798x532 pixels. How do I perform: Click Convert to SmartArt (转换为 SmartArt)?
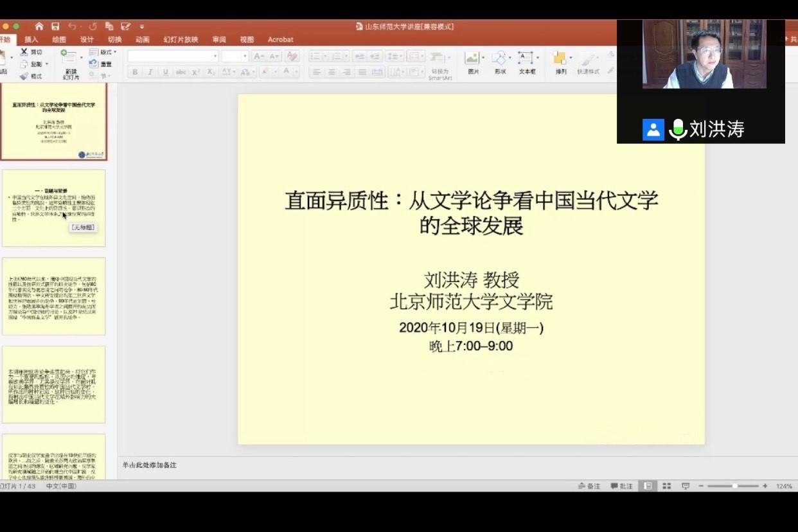coord(440,65)
